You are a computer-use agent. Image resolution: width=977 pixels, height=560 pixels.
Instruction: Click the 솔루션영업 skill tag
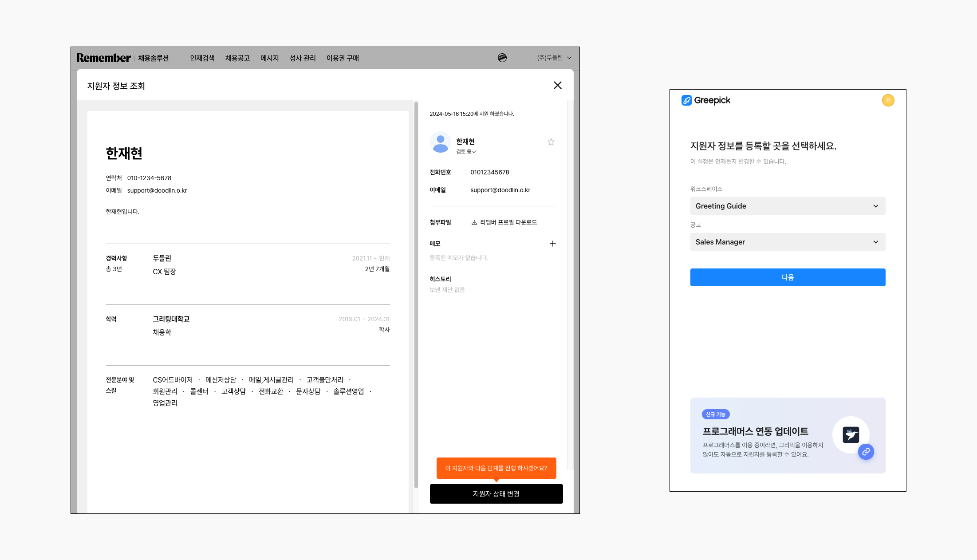(x=349, y=391)
